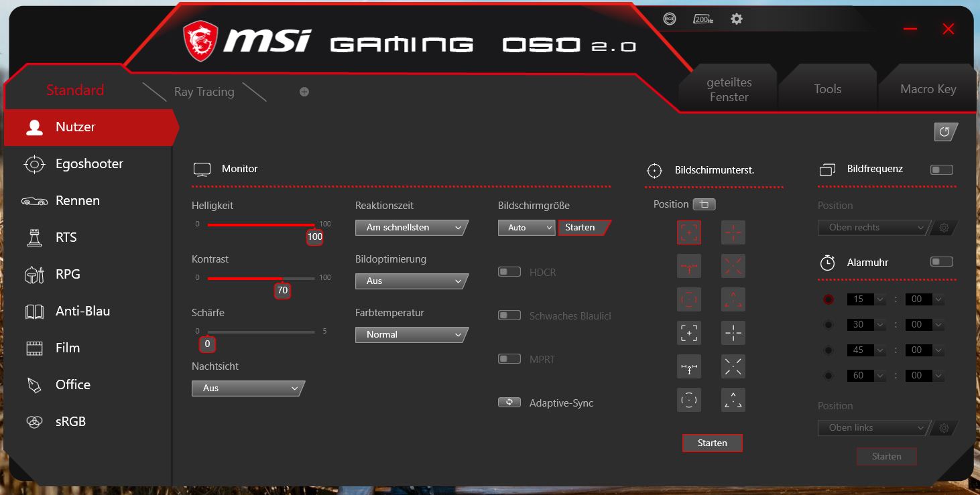Toggle the Adaptive-Sync switch
Image resolution: width=980 pixels, height=495 pixels.
[x=509, y=403]
